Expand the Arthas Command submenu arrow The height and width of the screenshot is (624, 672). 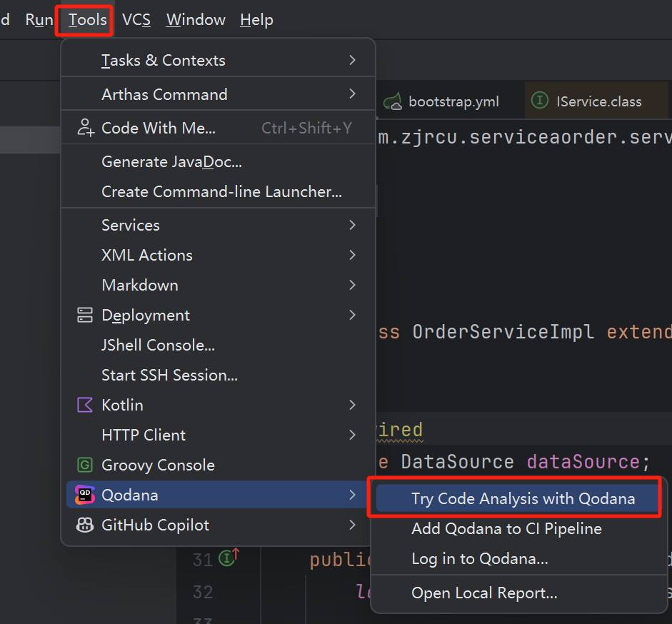352,94
